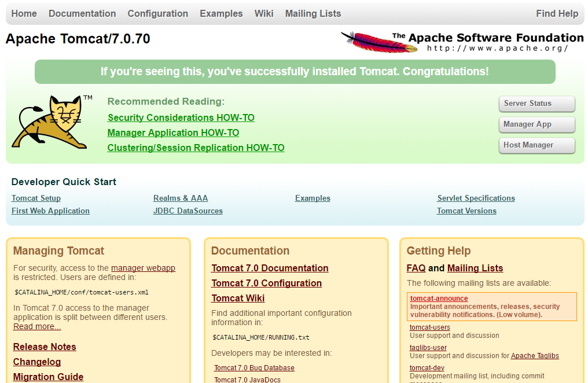Open the Manager App button
The width and height of the screenshot is (588, 383).
(536, 124)
